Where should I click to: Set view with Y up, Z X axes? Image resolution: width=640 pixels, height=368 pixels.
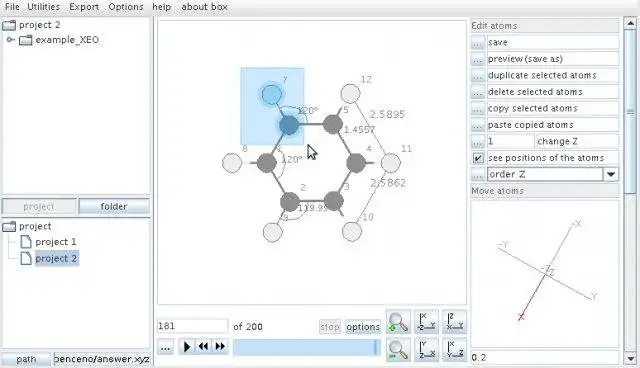click(427, 350)
